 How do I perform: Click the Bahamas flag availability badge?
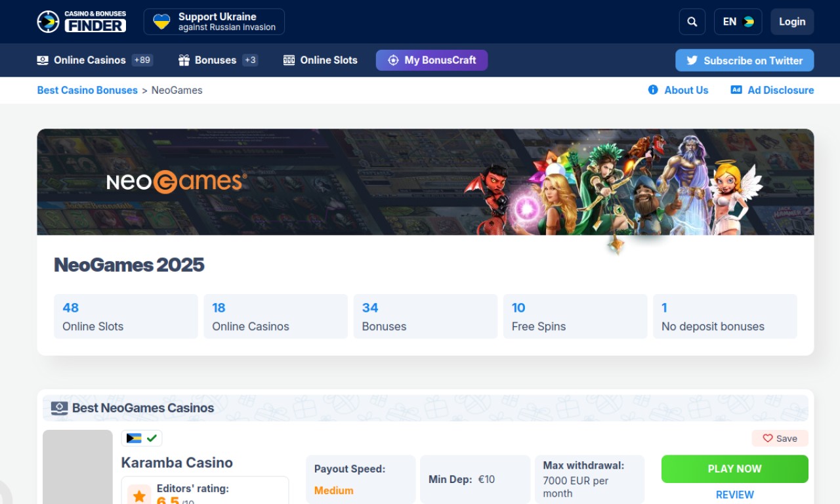tap(142, 438)
